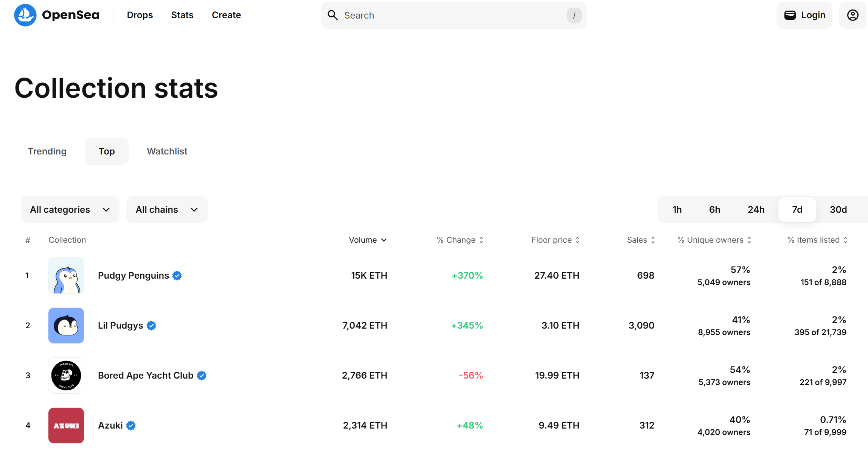Expand the All categories dropdown
This screenshot has width=868, height=449.
[x=70, y=210]
